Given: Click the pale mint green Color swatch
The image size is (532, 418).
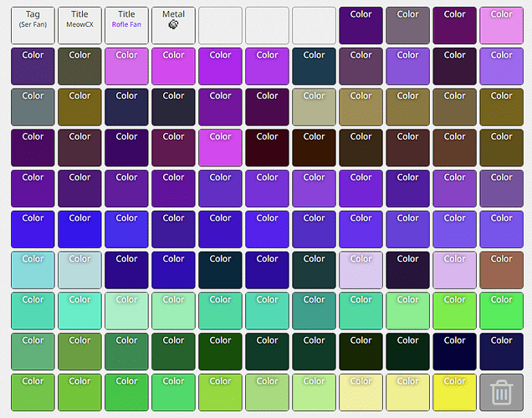Looking at the screenshot, I should (126, 311).
